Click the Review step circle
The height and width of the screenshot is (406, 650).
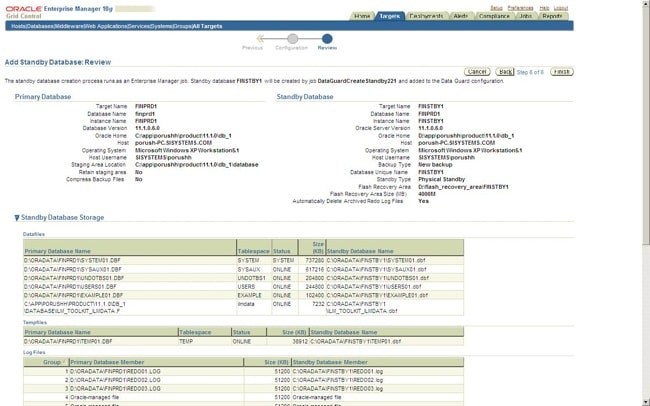pyautogui.click(x=327, y=39)
